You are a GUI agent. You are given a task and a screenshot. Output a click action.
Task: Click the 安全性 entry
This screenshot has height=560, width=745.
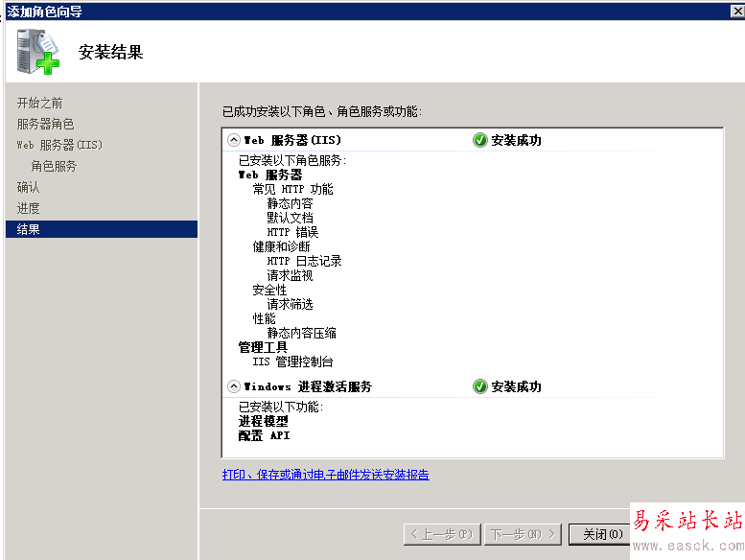[269, 290]
